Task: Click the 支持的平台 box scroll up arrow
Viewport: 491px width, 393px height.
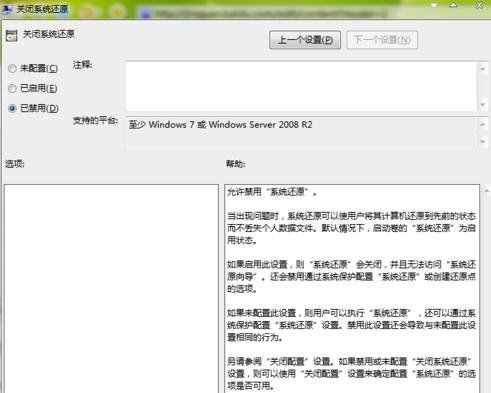Action: [x=483, y=124]
